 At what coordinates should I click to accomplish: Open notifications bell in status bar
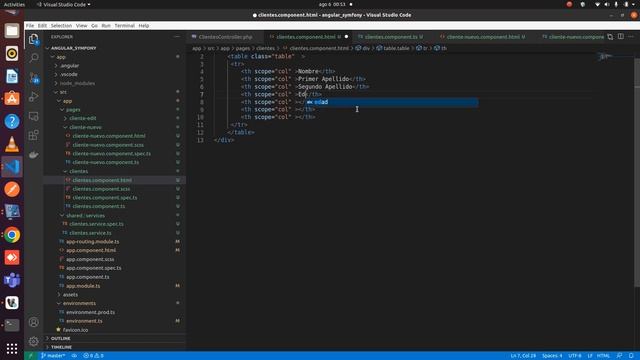tap(631, 356)
